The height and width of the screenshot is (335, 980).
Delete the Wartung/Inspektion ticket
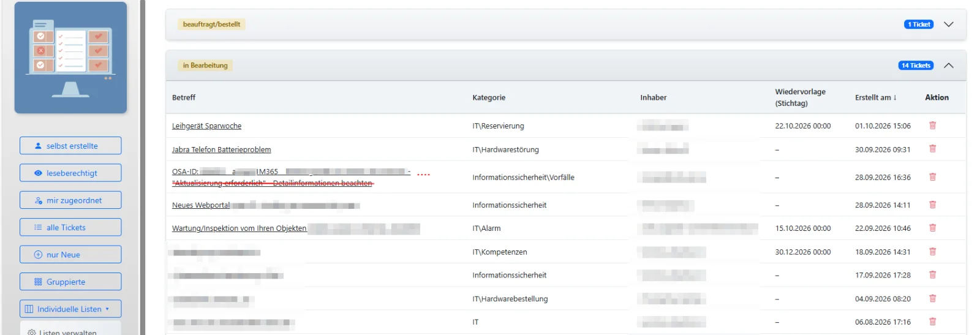pos(932,228)
